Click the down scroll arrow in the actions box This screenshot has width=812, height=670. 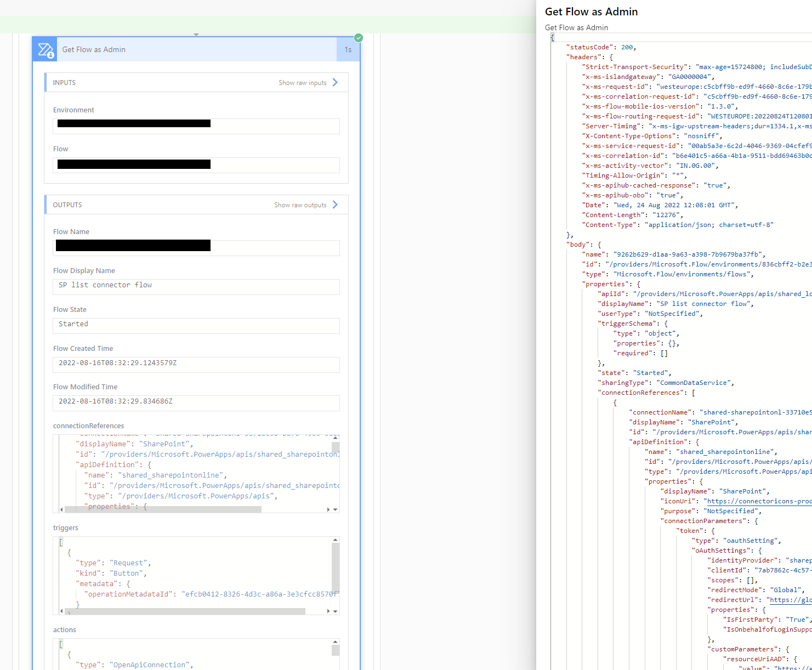tap(336, 668)
